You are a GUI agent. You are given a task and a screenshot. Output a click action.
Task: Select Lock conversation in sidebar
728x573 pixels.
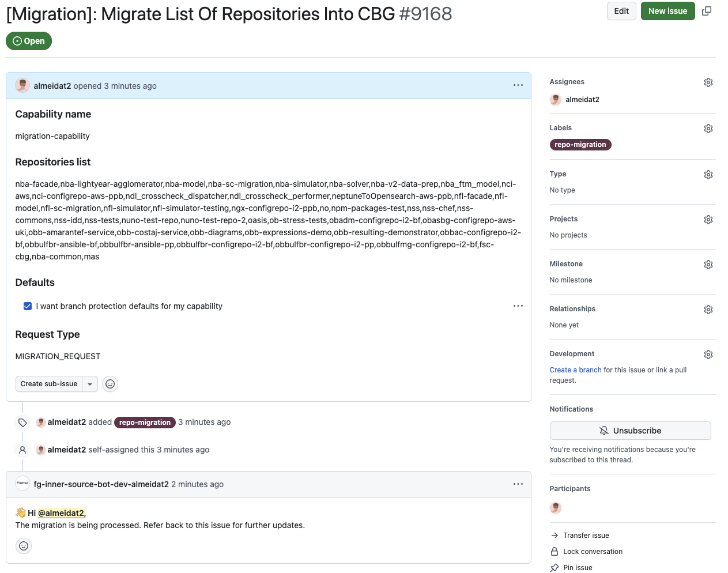pos(593,552)
